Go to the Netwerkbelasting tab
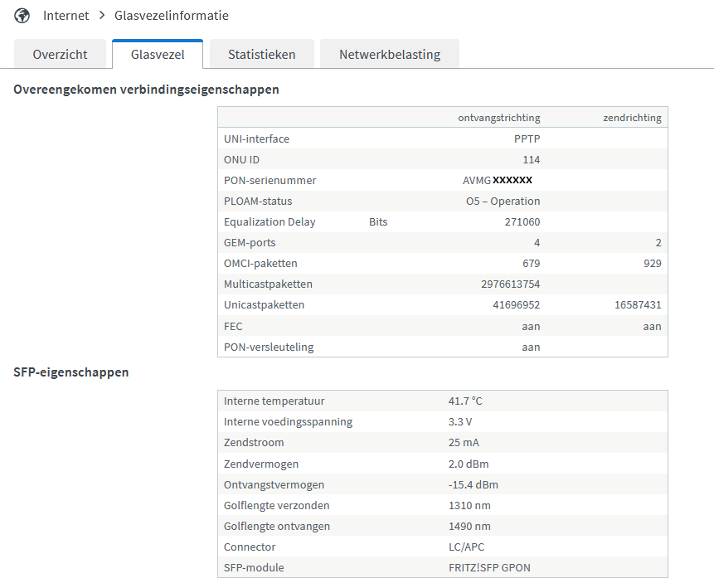 click(x=390, y=54)
